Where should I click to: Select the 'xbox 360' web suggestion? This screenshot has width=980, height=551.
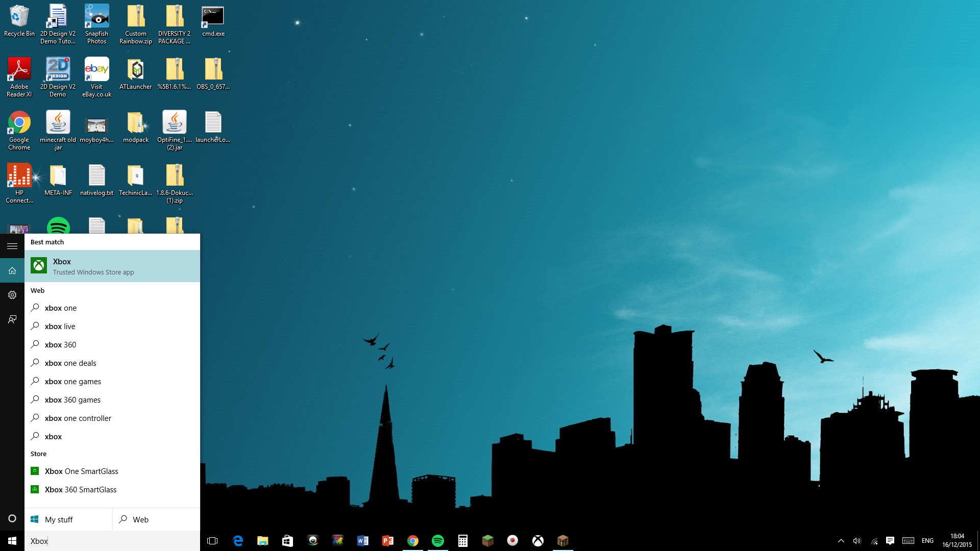click(x=112, y=344)
